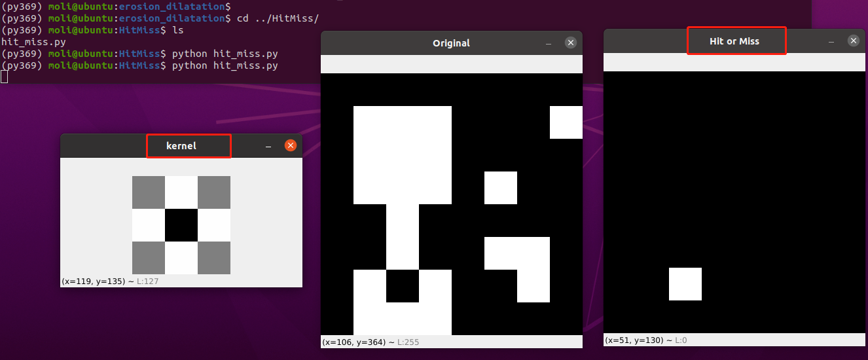Image resolution: width=868 pixels, height=360 pixels.
Task: Click the Original status bar L:255 text
Action: [408, 342]
